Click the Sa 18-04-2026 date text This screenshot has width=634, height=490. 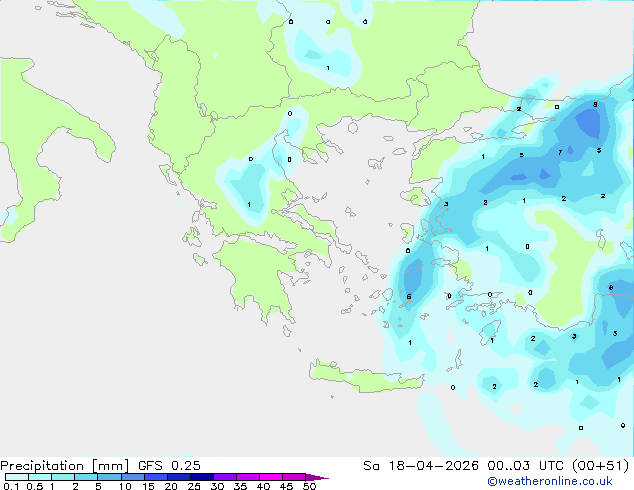coord(421,466)
